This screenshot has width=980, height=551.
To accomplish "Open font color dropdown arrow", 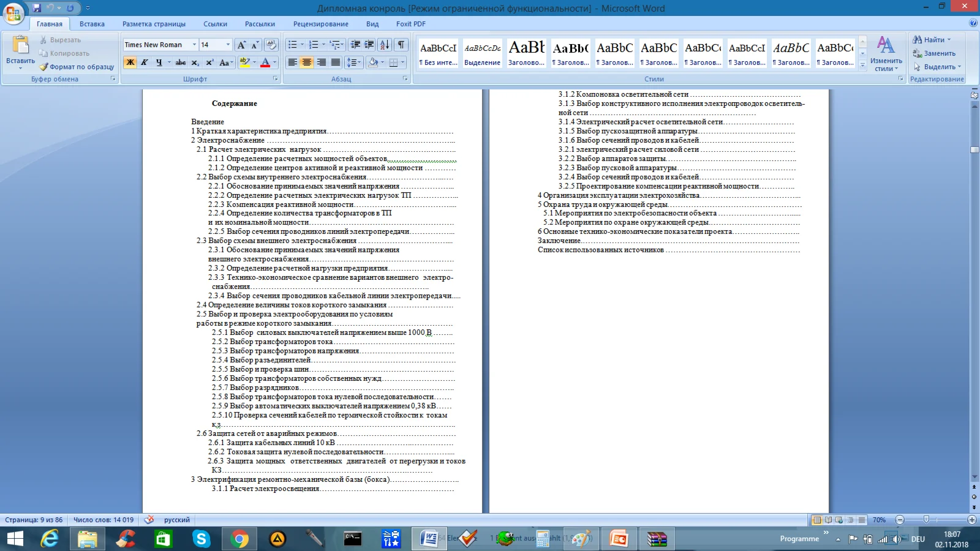I will tap(274, 62).
